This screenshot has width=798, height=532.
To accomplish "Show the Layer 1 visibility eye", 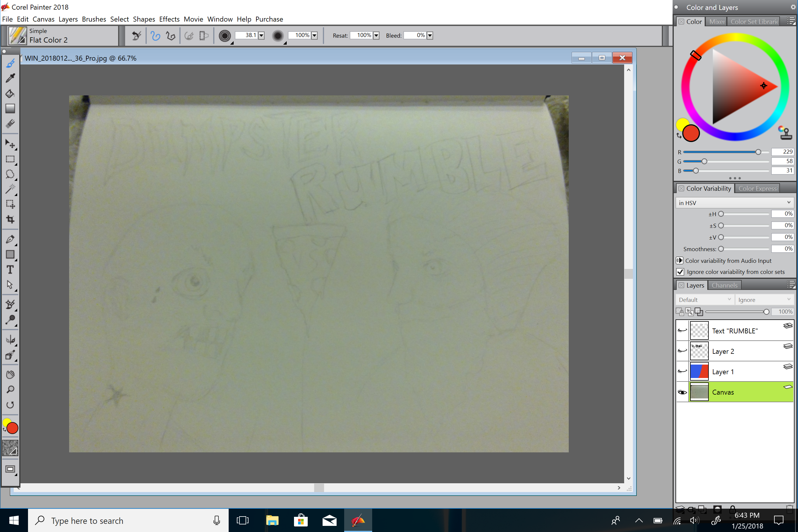I will click(x=682, y=372).
